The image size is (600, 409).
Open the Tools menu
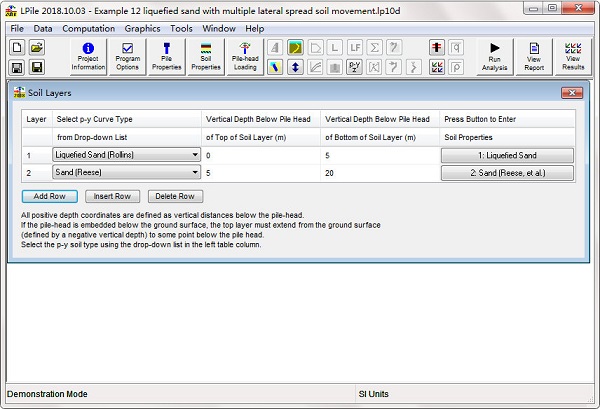[x=181, y=29]
